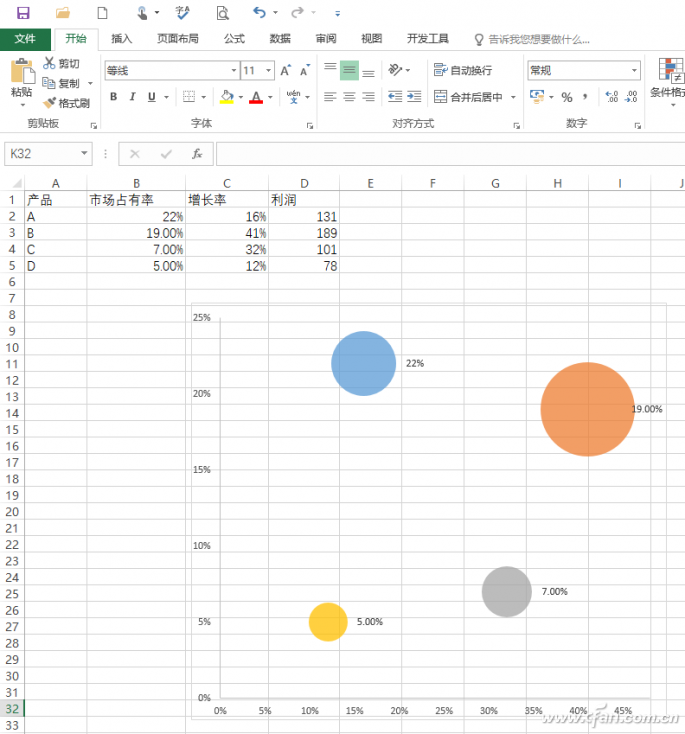Screen dimensions: 685x734
Task: Open underline style dropdown arrow
Action: pos(166,97)
